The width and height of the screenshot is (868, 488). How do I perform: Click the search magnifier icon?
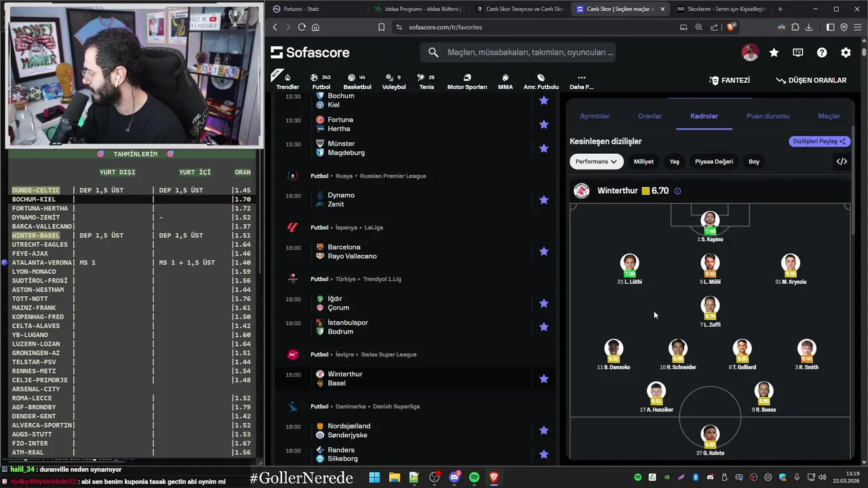tap(433, 52)
